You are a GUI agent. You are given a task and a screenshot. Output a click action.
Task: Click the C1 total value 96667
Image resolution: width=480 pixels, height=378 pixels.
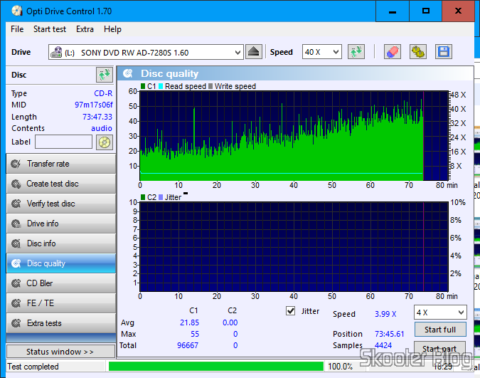[x=188, y=345]
